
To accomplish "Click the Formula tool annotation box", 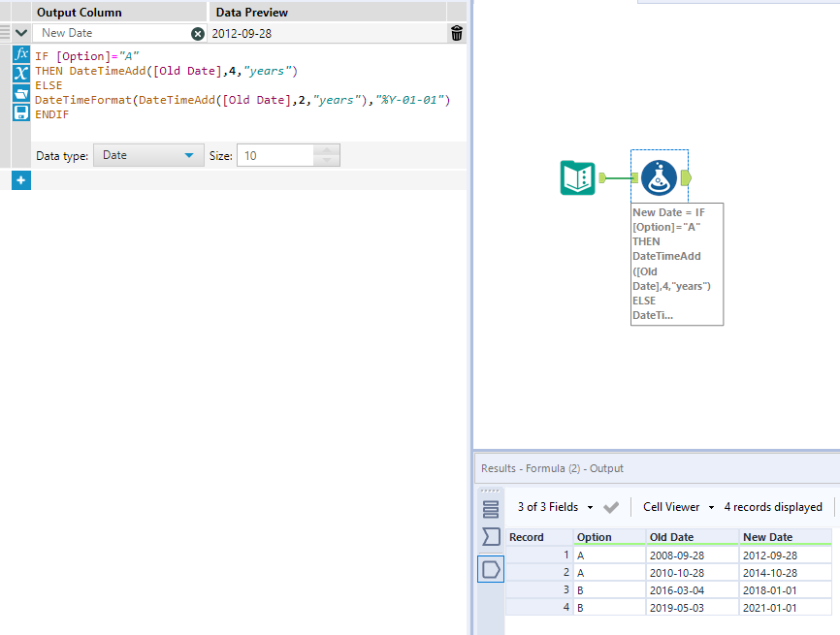I will 677,264.
